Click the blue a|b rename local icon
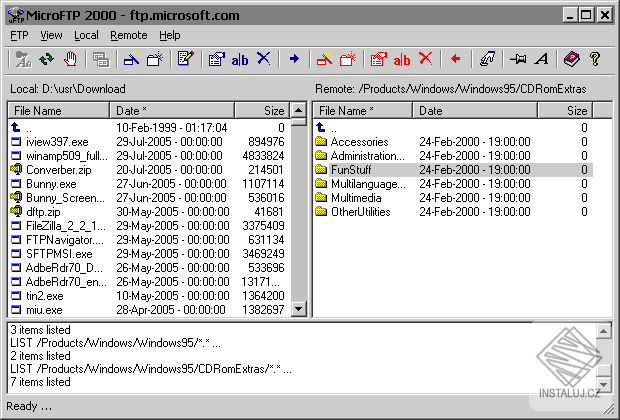Image resolution: width=620 pixels, height=420 pixels. (240, 60)
